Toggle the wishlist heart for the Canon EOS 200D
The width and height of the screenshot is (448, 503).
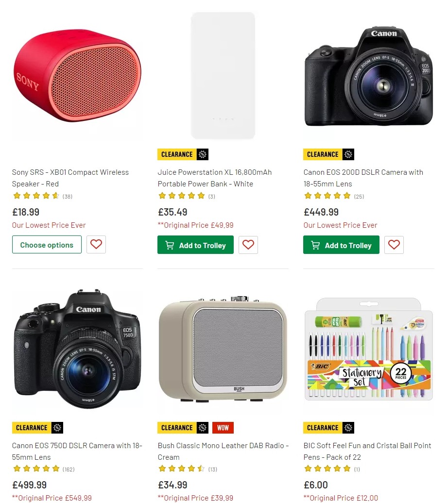394,245
